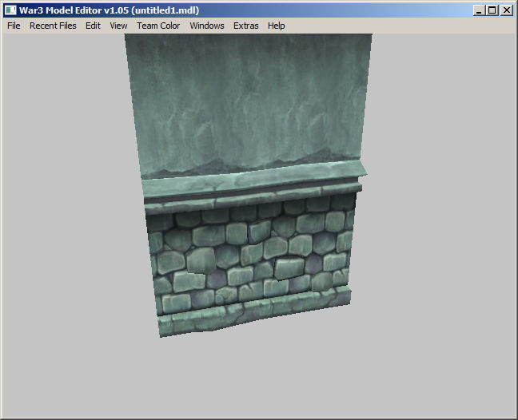Close the War3 Model Editor window
518x420 pixels.
pyautogui.click(x=507, y=10)
